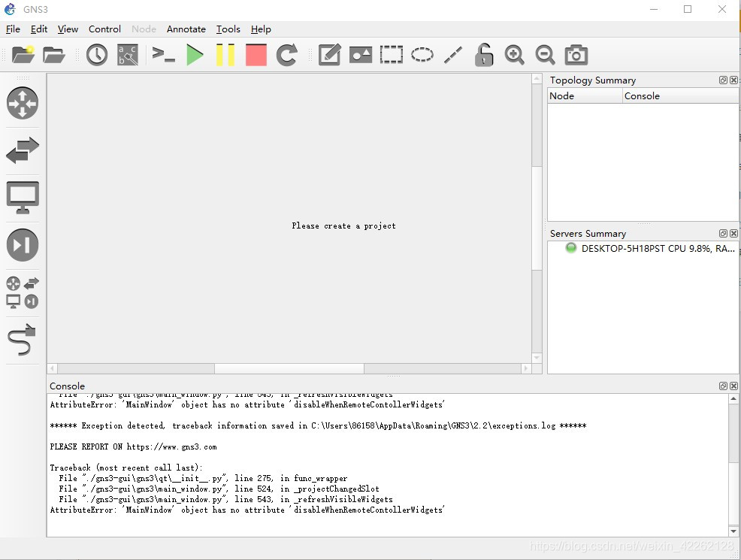Click canvas vertical scrollbar down arrow

point(537,358)
